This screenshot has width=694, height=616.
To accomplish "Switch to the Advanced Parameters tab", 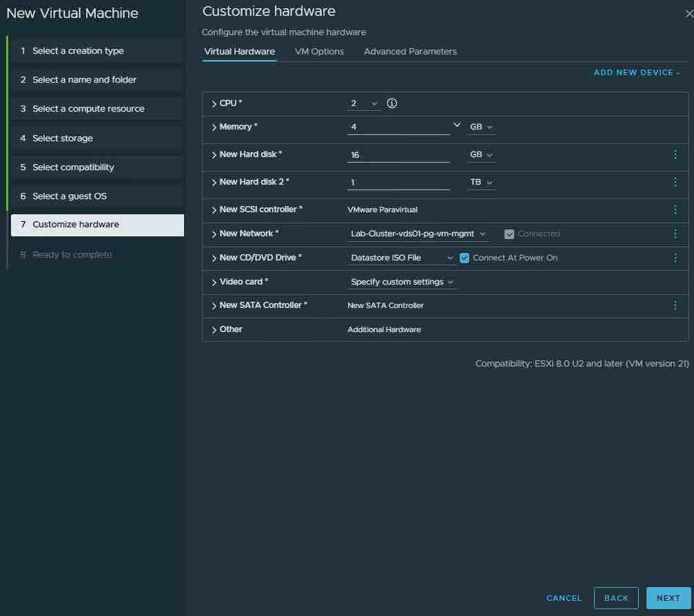I will click(410, 52).
